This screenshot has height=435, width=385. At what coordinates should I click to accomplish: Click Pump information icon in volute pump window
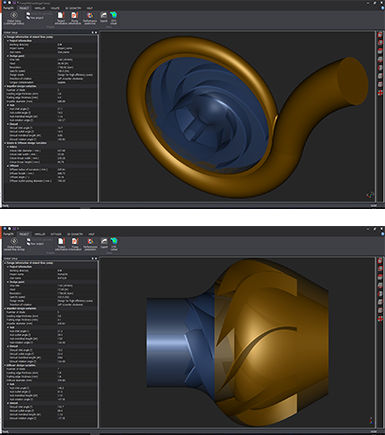tap(74, 18)
